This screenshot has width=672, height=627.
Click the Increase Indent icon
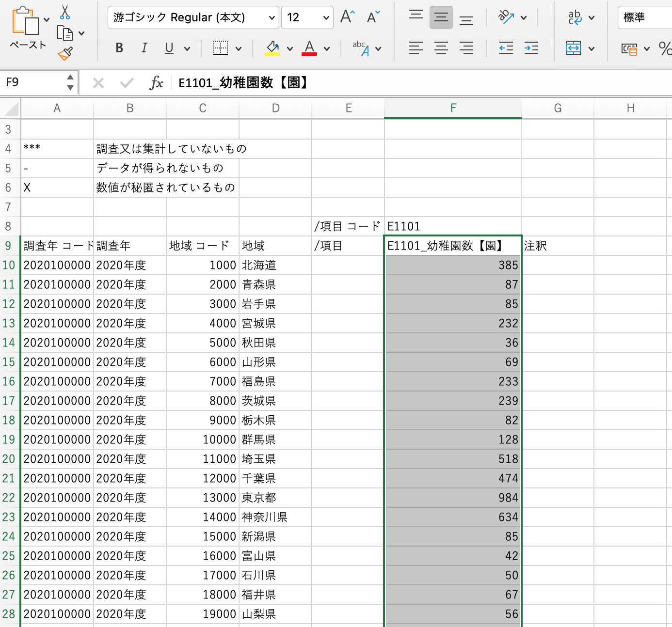531,48
